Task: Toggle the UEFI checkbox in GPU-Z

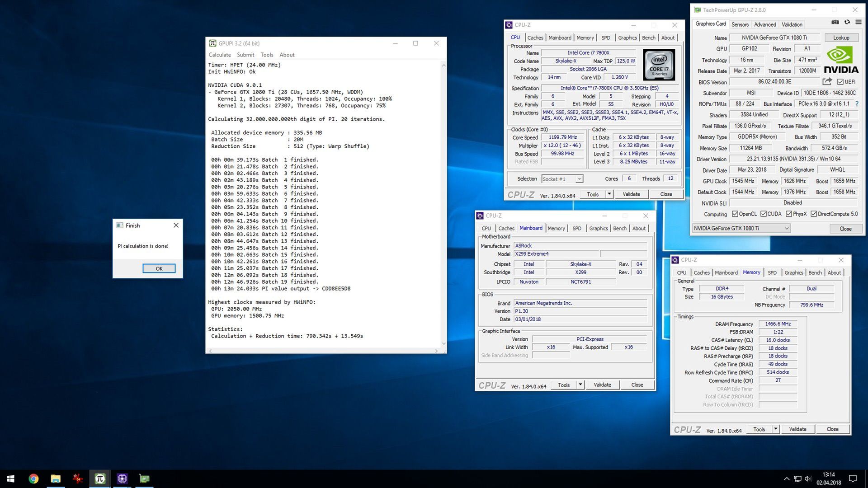Action: 840,82
